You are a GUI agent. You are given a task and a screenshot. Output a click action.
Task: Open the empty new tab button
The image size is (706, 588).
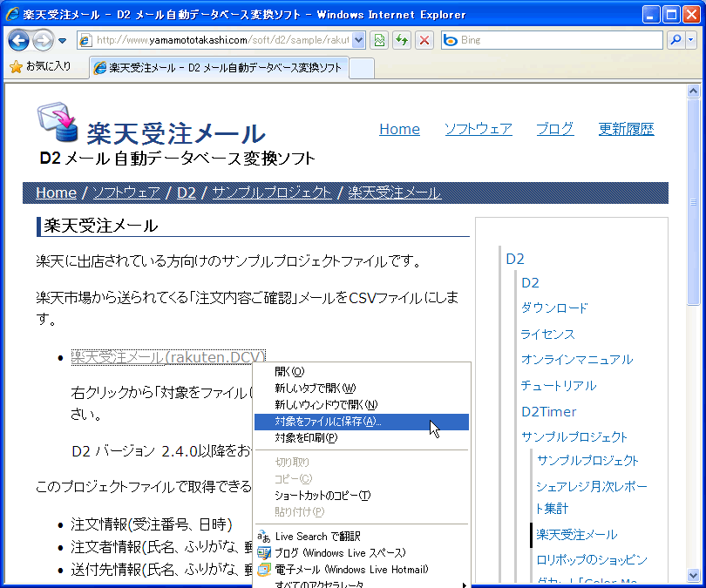click(x=362, y=68)
